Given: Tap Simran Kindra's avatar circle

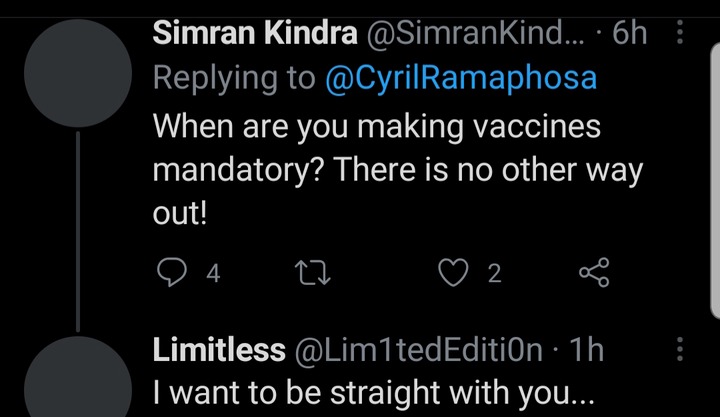Looking at the screenshot, I should [78, 73].
